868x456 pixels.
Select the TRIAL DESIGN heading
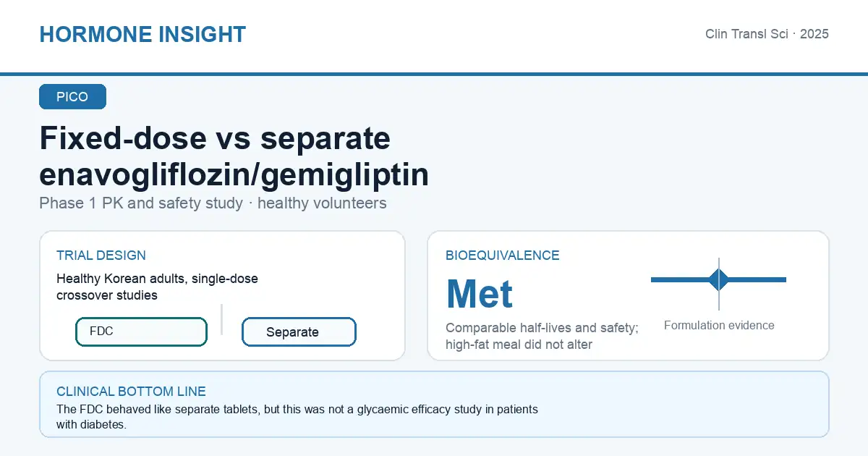[x=101, y=256]
